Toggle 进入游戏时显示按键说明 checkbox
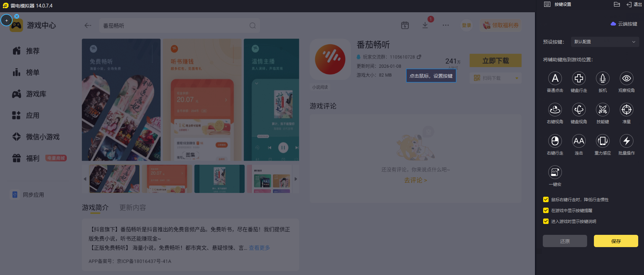Image resolution: width=644 pixels, height=275 pixels. coord(546,221)
